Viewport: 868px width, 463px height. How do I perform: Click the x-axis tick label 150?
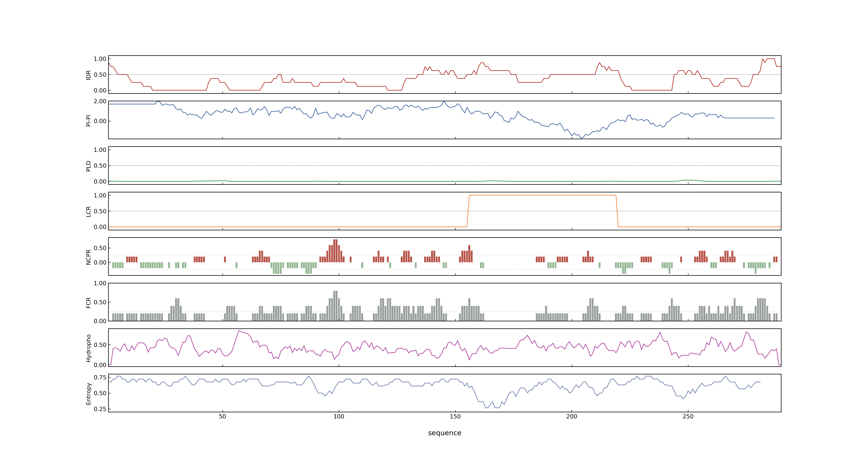(455, 416)
